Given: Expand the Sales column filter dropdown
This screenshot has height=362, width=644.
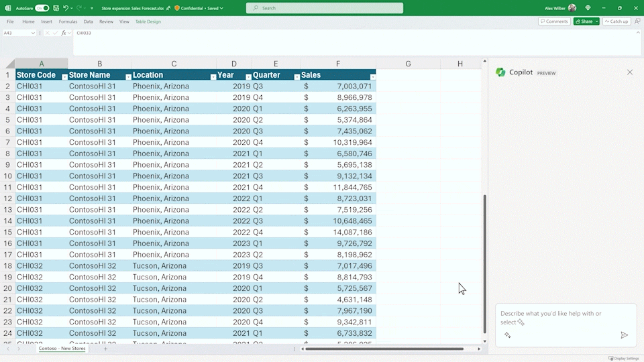Looking at the screenshot, I should point(372,77).
